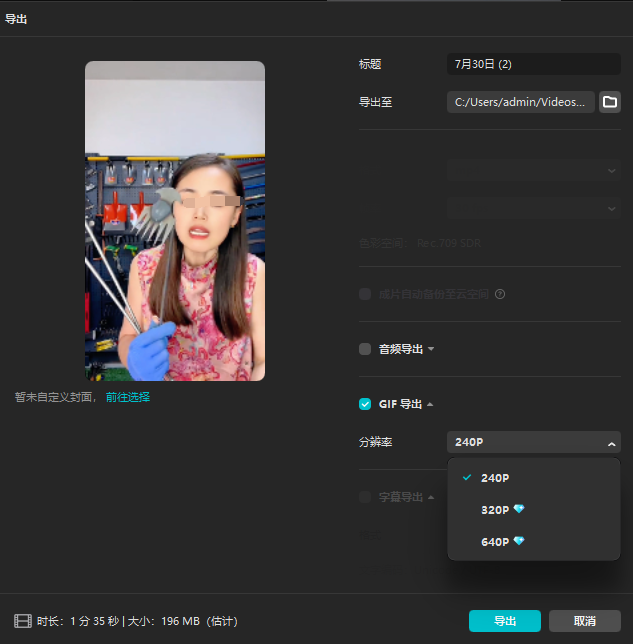
Task: Click 取消 to cancel export
Action: pos(585,621)
